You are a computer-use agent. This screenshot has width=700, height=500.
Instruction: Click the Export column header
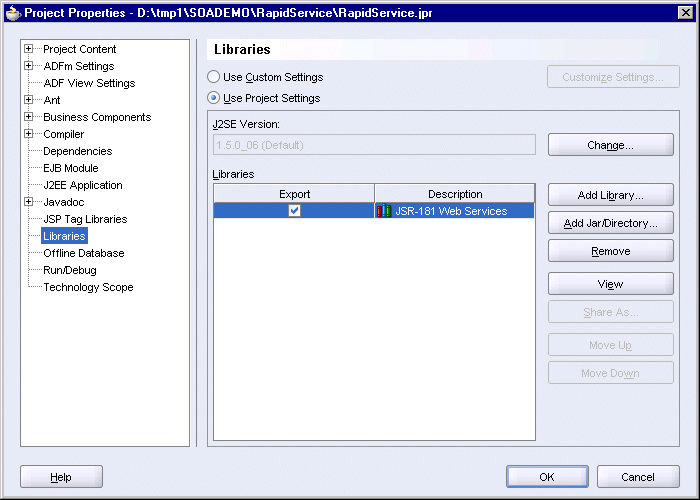point(294,194)
